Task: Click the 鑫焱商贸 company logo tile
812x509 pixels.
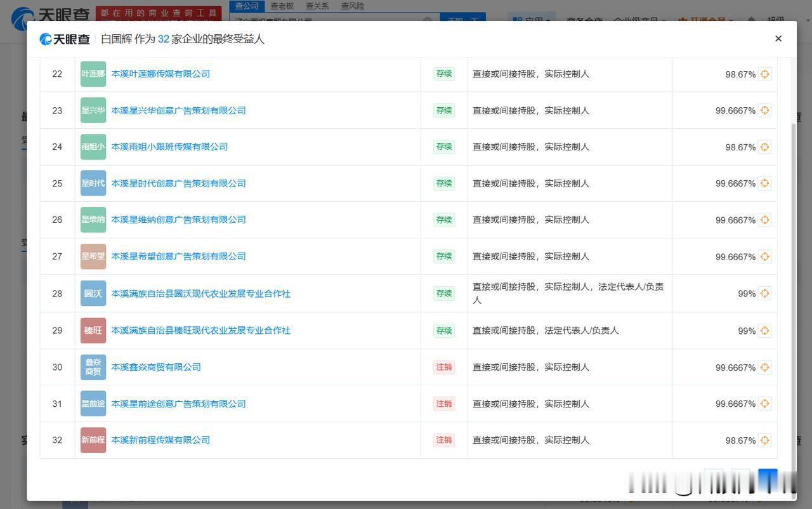Action: [93, 367]
